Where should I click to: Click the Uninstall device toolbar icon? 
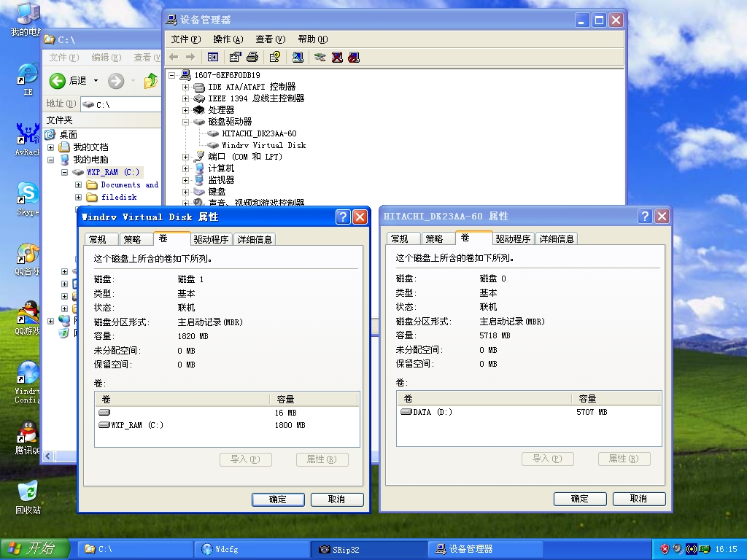click(x=337, y=57)
